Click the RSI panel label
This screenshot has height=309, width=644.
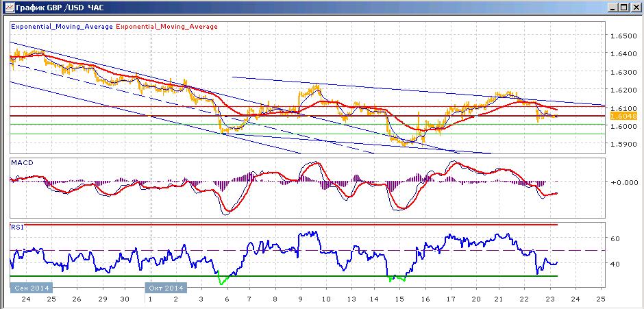(17, 226)
